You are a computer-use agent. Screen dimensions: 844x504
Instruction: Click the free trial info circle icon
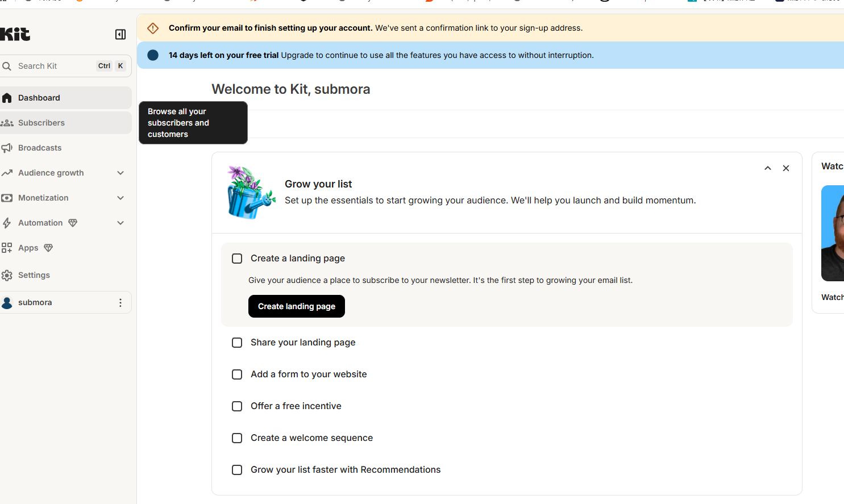(153, 55)
